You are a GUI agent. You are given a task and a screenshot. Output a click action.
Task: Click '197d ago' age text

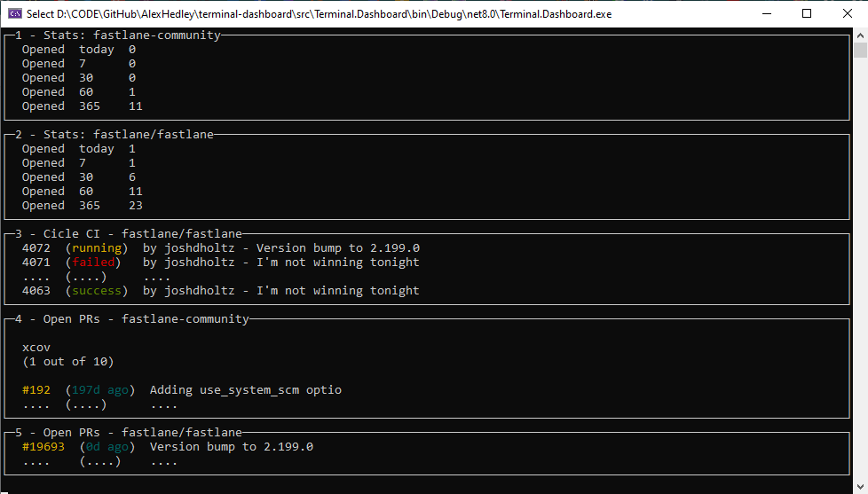(x=100, y=390)
